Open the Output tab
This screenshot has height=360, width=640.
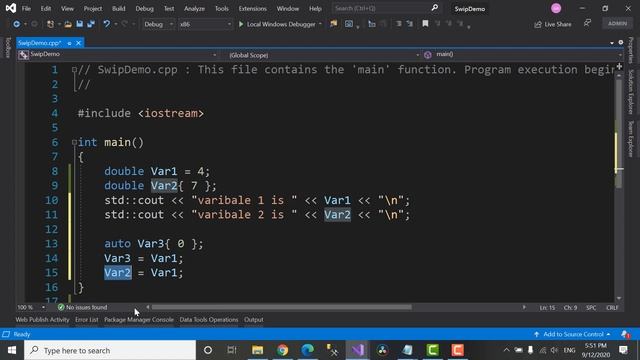point(253,320)
